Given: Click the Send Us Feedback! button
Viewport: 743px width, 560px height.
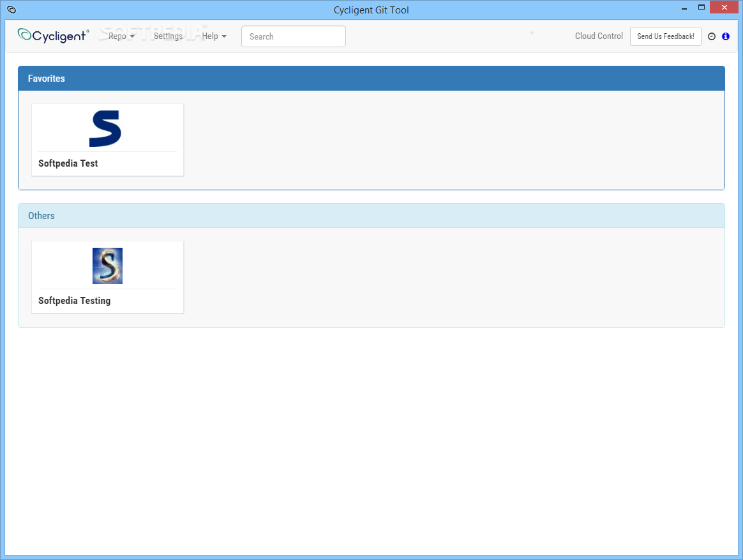Looking at the screenshot, I should coord(665,36).
